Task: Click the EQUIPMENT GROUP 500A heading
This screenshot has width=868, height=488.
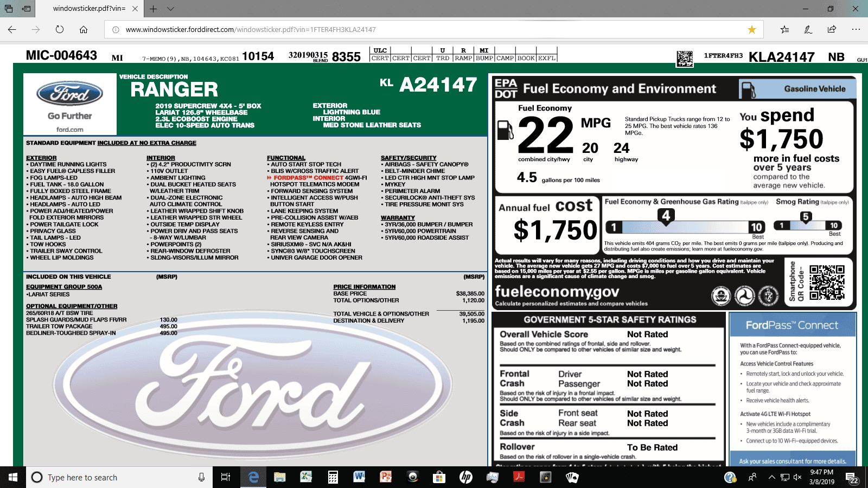Action: pos(64,287)
